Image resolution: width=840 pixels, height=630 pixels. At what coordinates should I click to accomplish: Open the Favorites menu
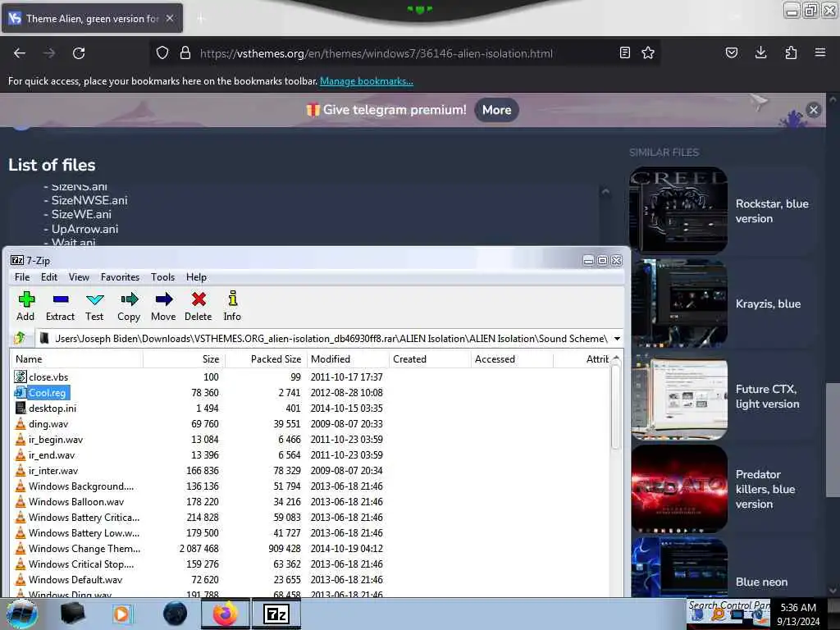[120, 277]
